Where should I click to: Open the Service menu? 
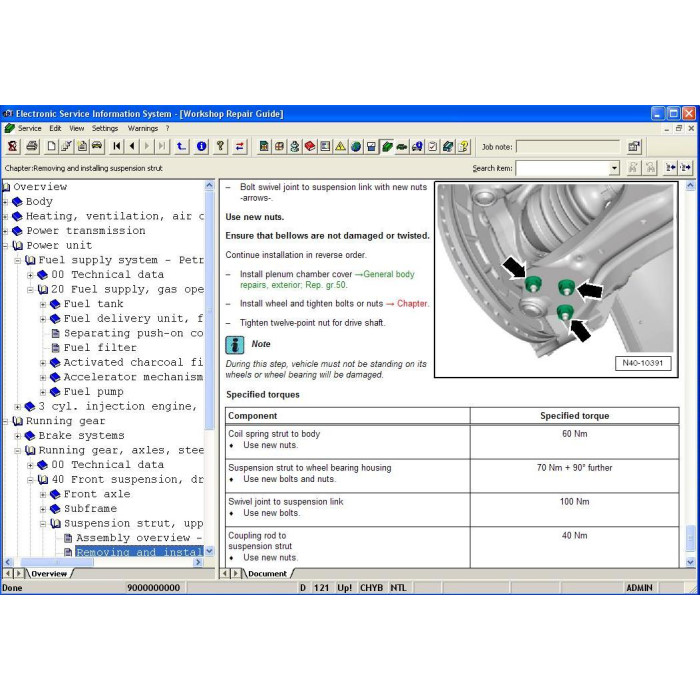coord(29,129)
